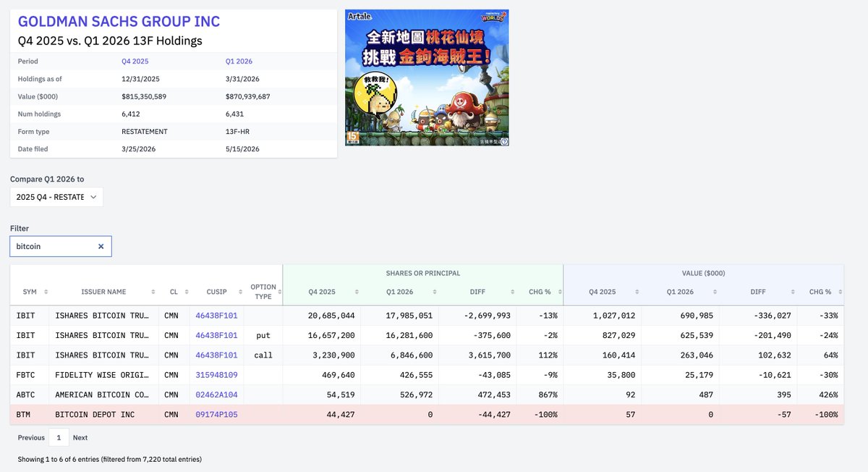Select AMERICAN BITCOIN CO issuer name

(103, 395)
